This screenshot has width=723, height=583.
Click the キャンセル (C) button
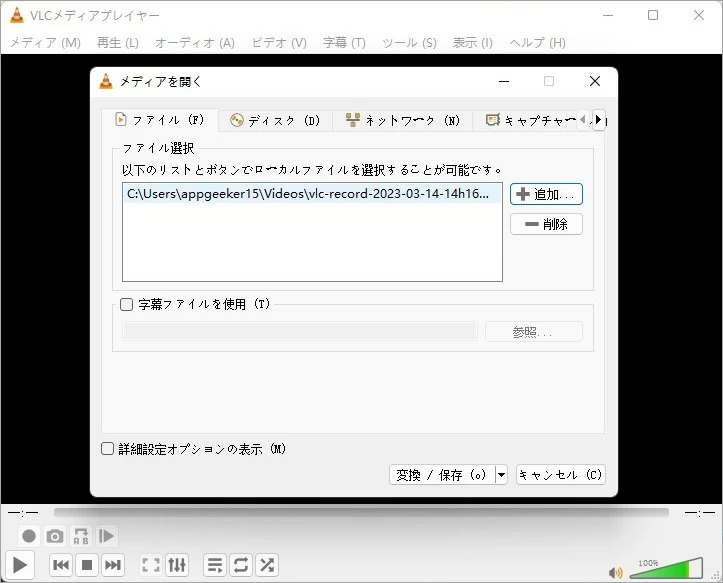coord(561,475)
